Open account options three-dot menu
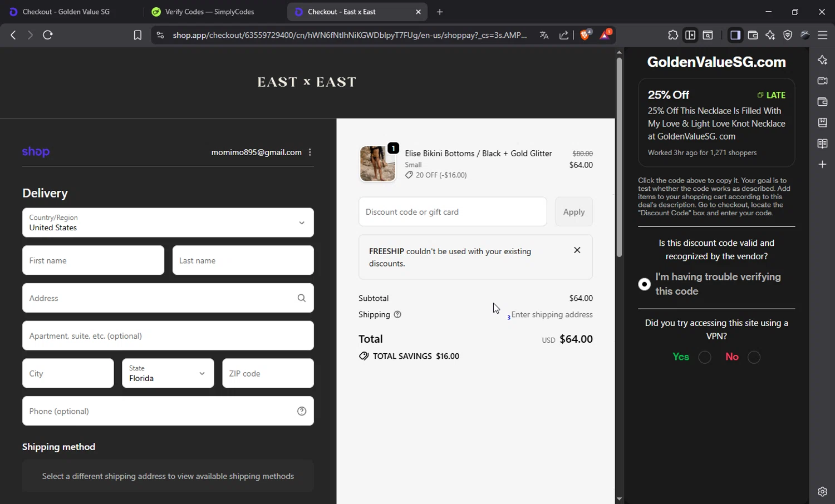Image resolution: width=835 pixels, height=504 pixels. pos(310,152)
